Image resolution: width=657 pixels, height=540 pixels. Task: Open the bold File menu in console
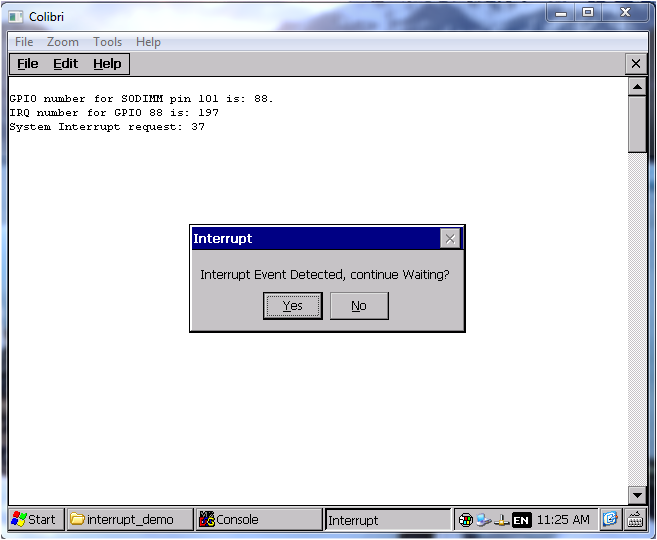tap(28, 64)
